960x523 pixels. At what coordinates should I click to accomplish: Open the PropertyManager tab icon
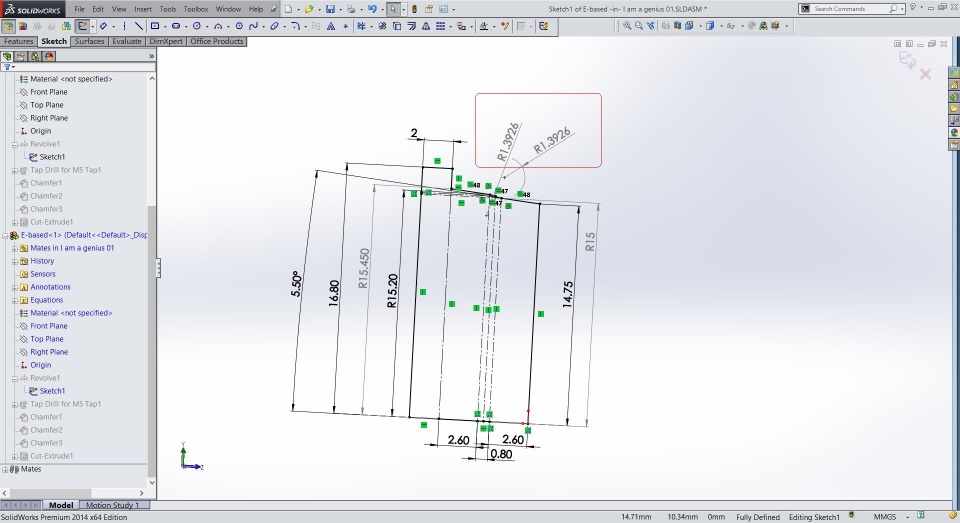[21, 56]
